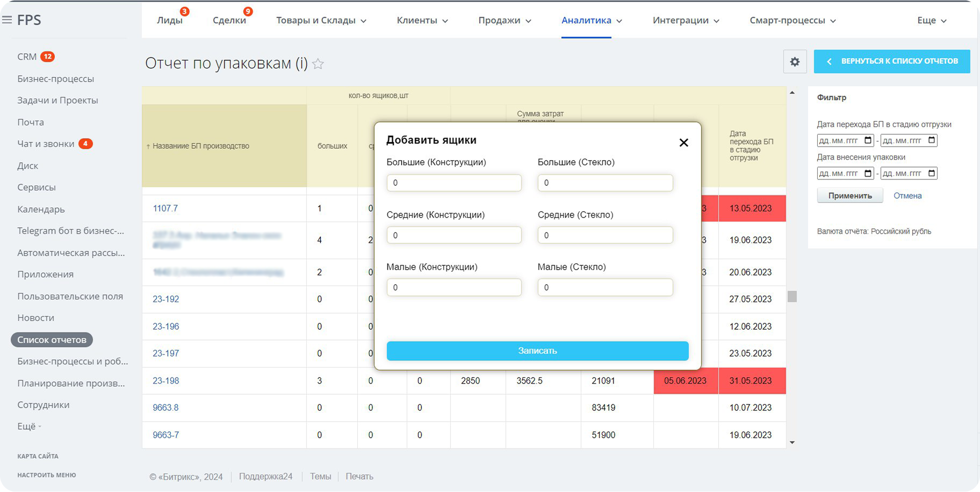Select Список отчетов in sidebar
This screenshot has height=492, width=980.
pos(52,339)
